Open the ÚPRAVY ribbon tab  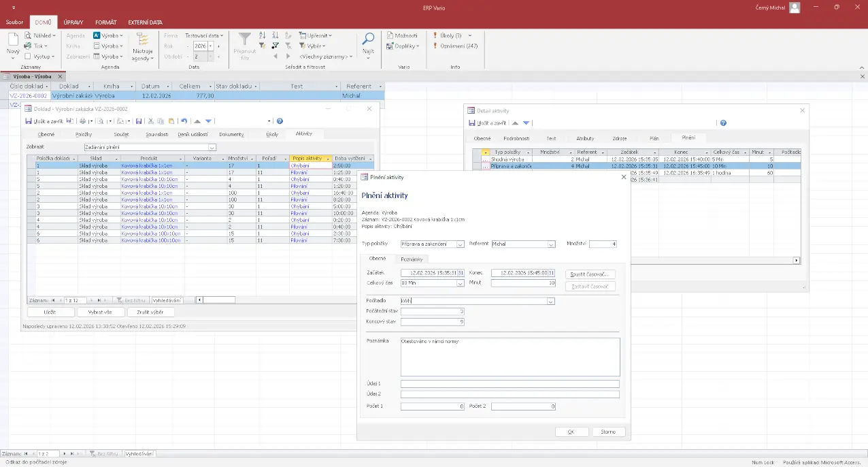[x=73, y=22]
